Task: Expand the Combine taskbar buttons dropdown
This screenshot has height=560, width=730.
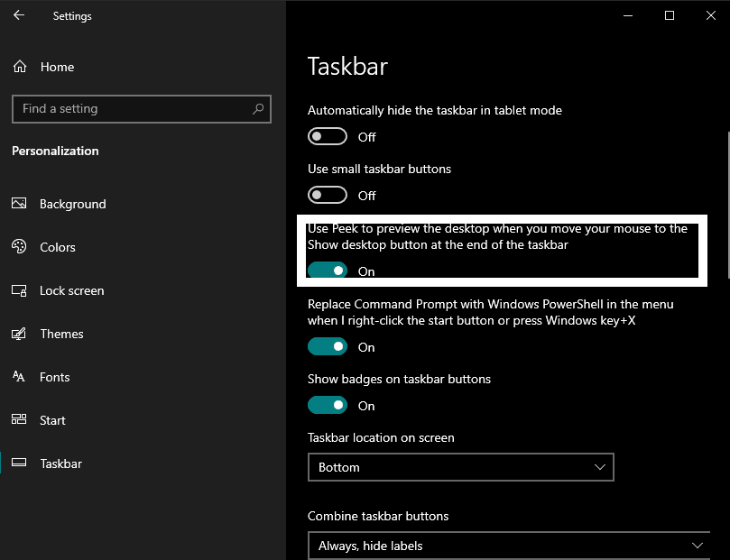Action: click(509, 546)
